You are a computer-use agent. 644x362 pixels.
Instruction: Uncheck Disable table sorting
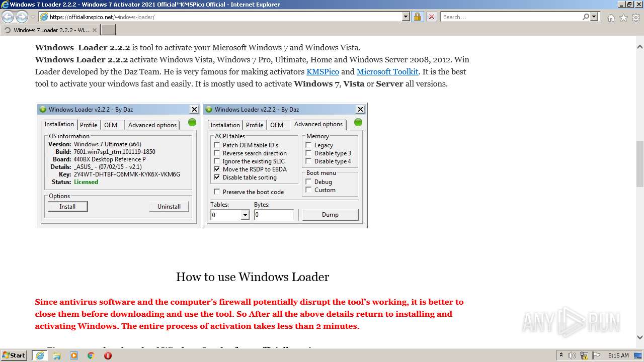[217, 177]
